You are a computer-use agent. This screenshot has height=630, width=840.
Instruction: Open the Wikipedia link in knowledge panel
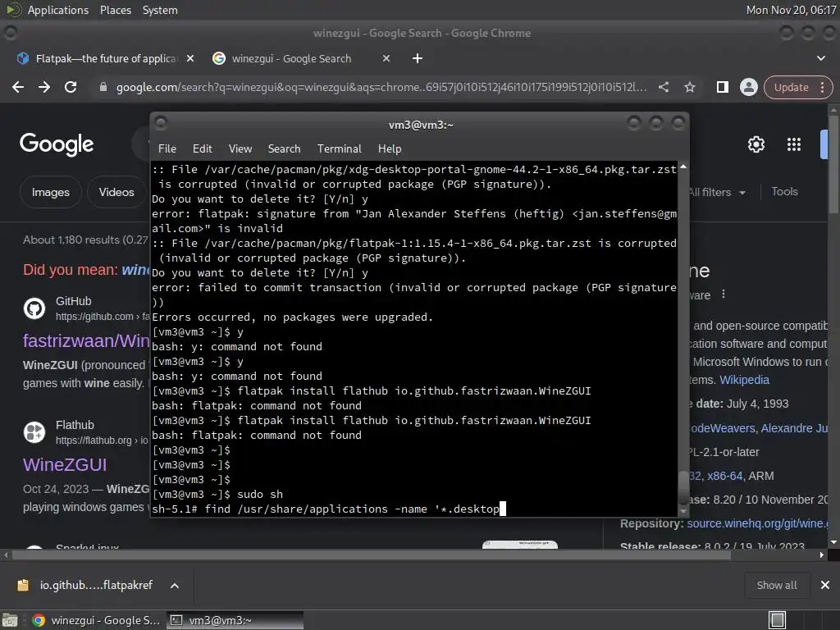tap(744, 380)
